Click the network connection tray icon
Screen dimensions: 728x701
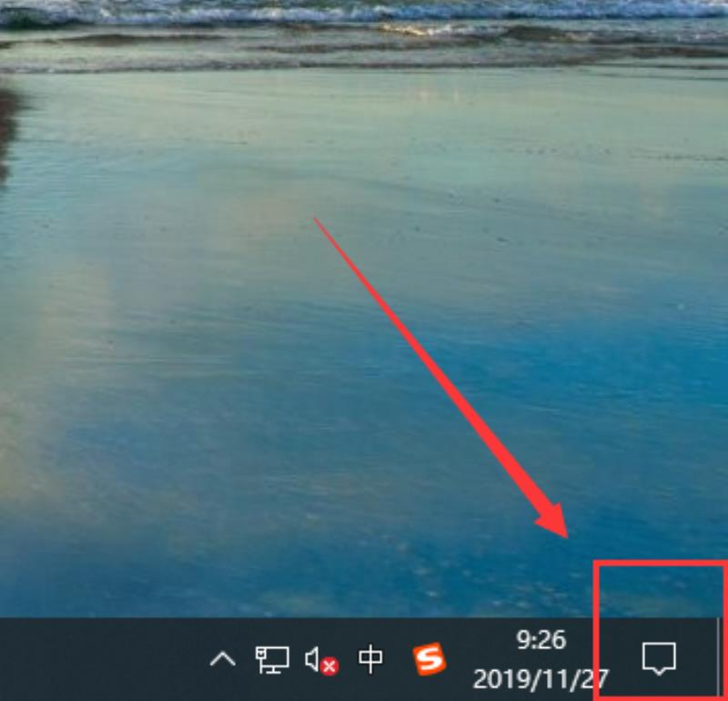272,659
